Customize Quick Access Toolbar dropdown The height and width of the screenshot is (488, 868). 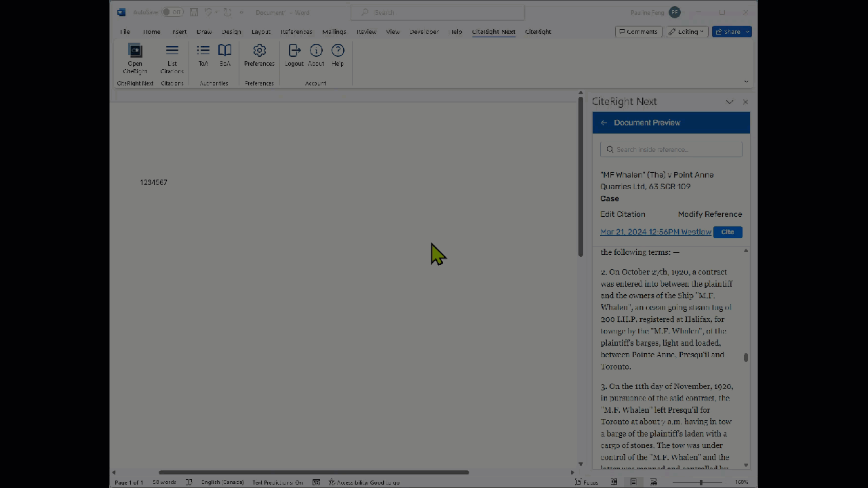click(x=241, y=12)
